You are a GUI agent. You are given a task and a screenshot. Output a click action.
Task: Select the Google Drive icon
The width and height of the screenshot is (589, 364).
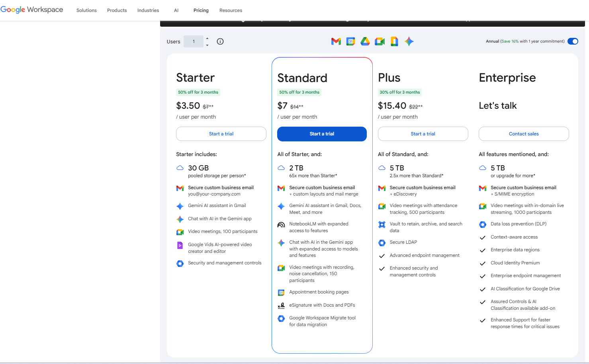(365, 41)
